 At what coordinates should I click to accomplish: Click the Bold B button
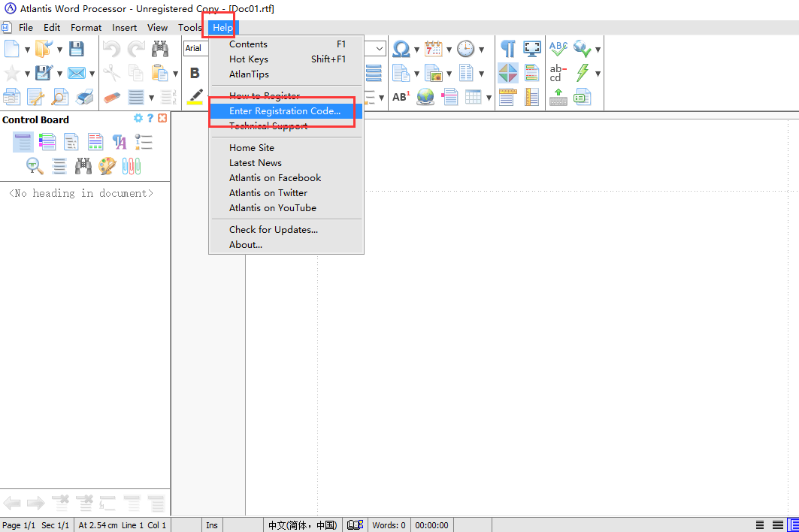point(195,73)
